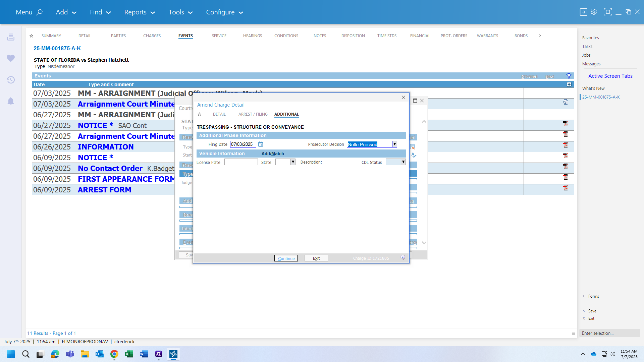Open PDF icon for FIRST APPEARANCE FORM row
Viewport: 644px width, 362px height.
coord(566,177)
